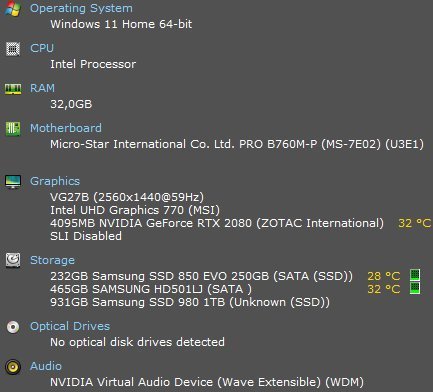Click the SAMSUNG HD501LJ health indicator icon
This screenshot has width=433, height=392.
tap(415, 288)
